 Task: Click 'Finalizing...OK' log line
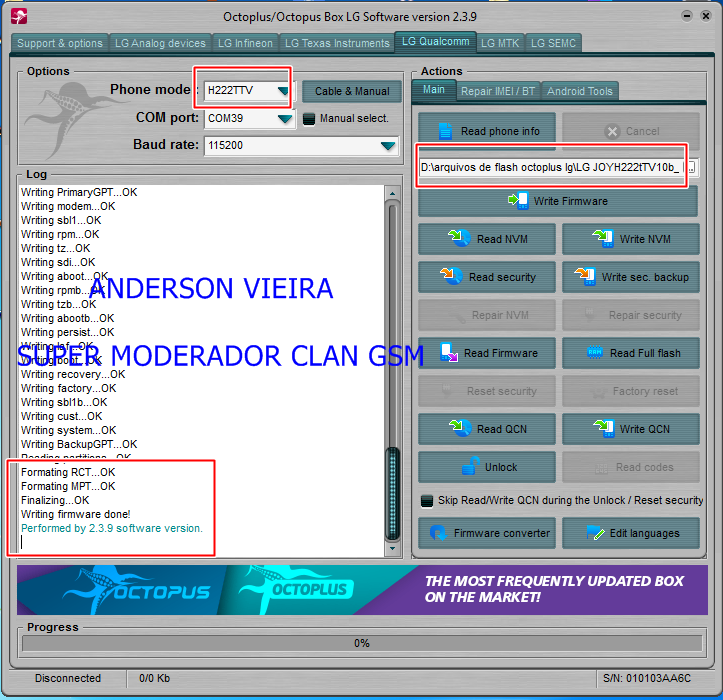click(55, 500)
